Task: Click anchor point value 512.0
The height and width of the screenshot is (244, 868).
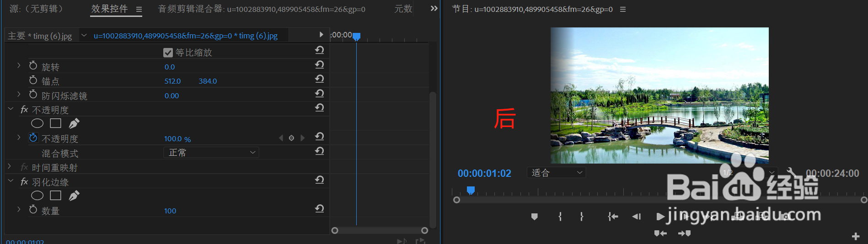Action: click(x=172, y=81)
